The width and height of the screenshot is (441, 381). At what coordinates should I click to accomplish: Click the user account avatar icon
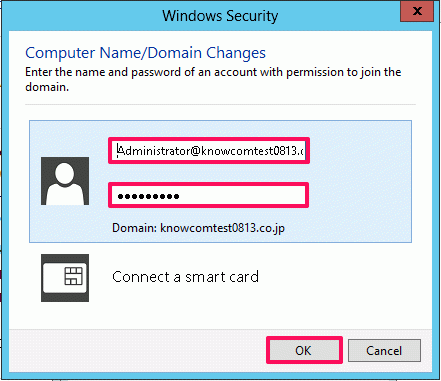tap(65, 181)
